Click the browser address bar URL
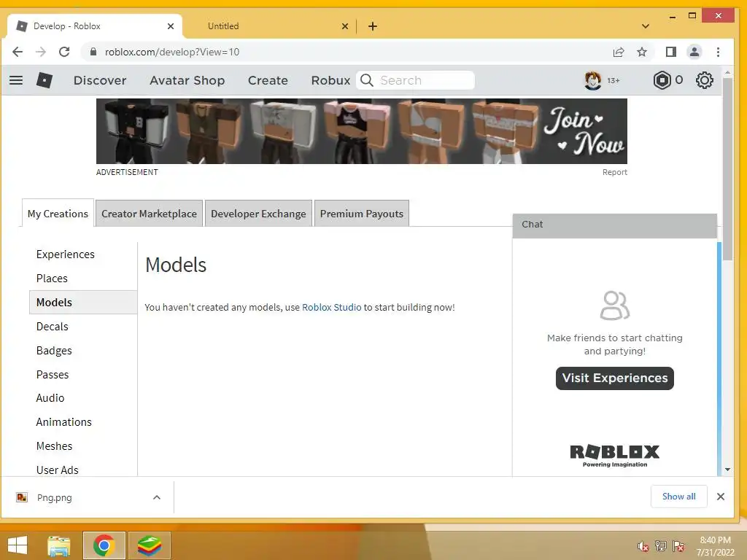This screenshot has height=560, width=747. 172,52
